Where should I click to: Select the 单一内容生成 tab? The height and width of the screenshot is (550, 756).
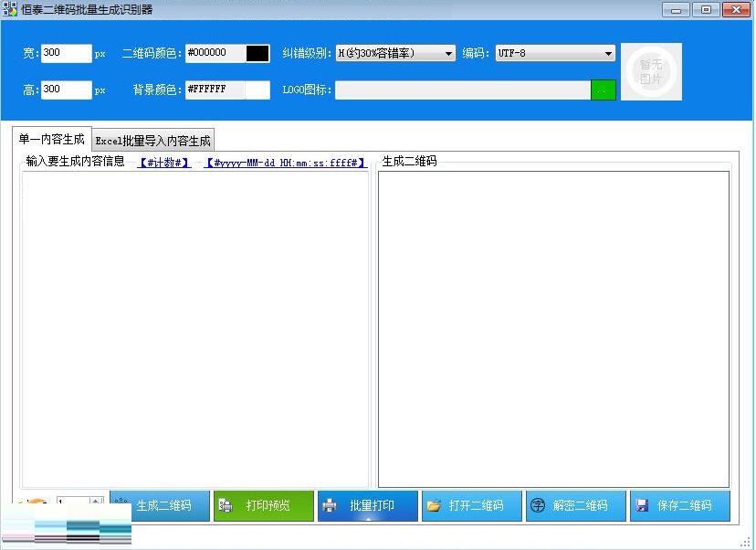(52, 139)
